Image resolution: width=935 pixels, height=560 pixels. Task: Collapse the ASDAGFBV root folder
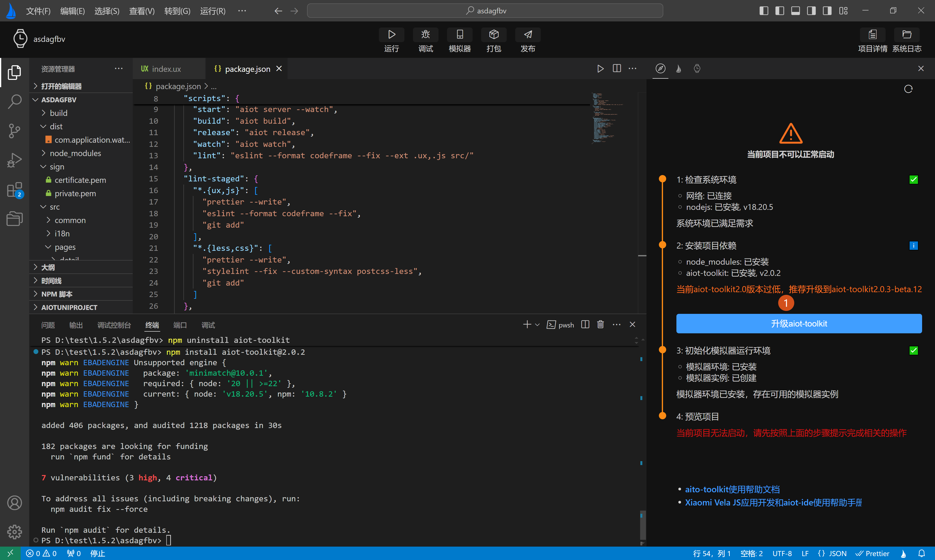coord(81,100)
